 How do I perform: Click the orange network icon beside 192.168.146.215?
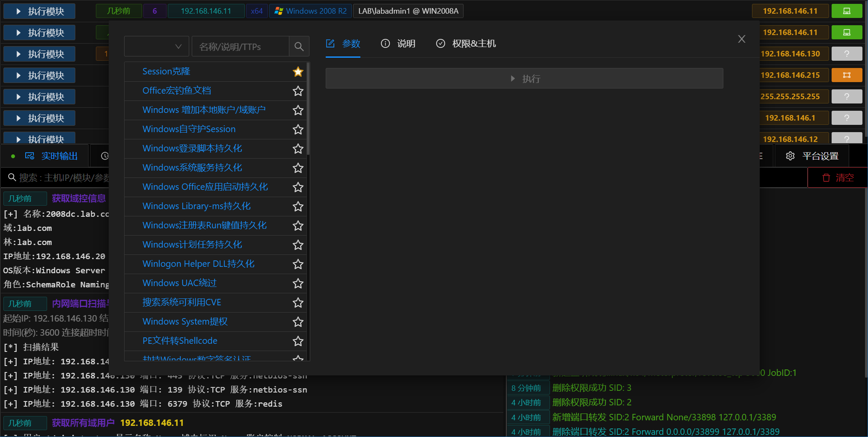(x=846, y=75)
